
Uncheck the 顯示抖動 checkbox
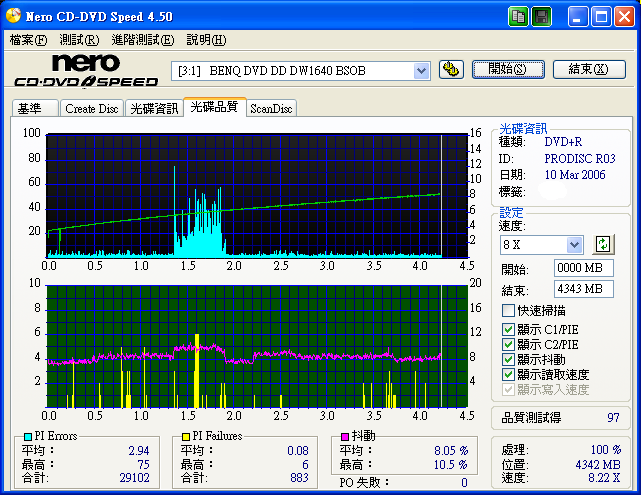click(x=508, y=359)
